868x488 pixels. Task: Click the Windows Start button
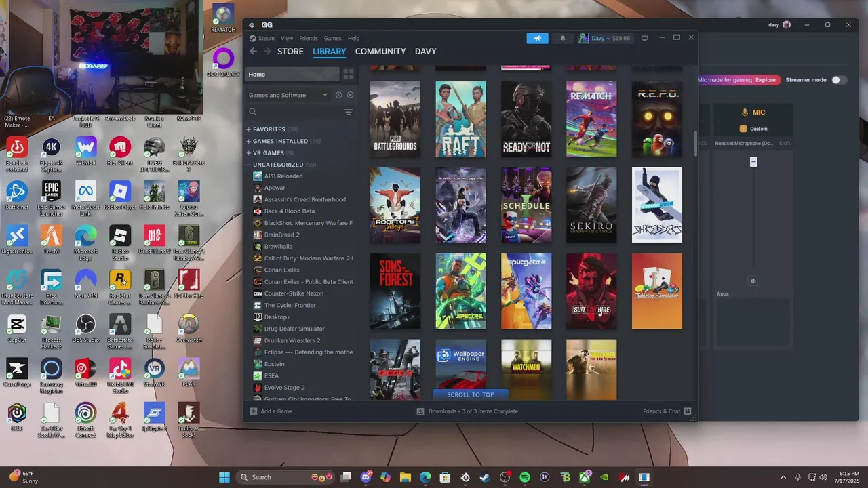pyautogui.click(x=224, y=477)
